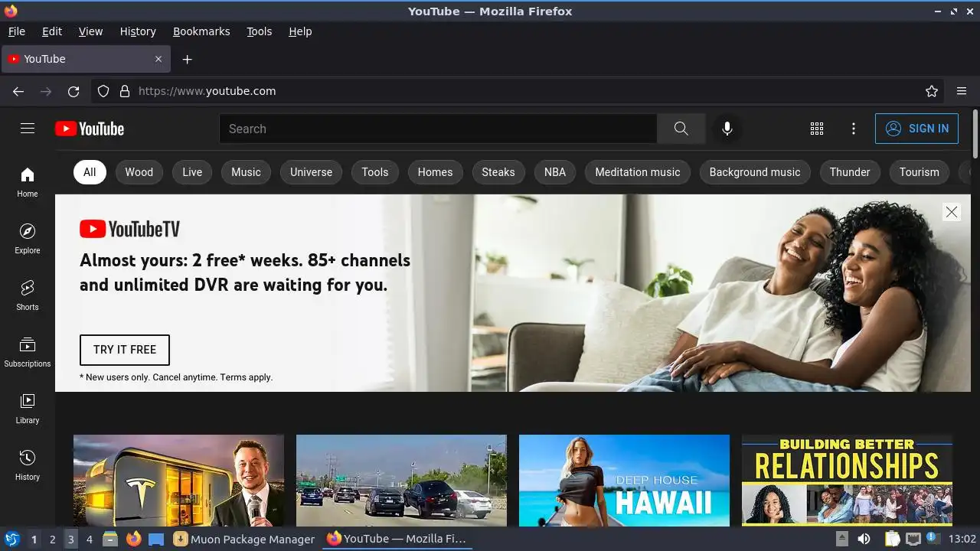Image resolution: width=980 pixels, height=551 pixels.
Task: Select the Homes filter chip
Action: click(435, 172)
